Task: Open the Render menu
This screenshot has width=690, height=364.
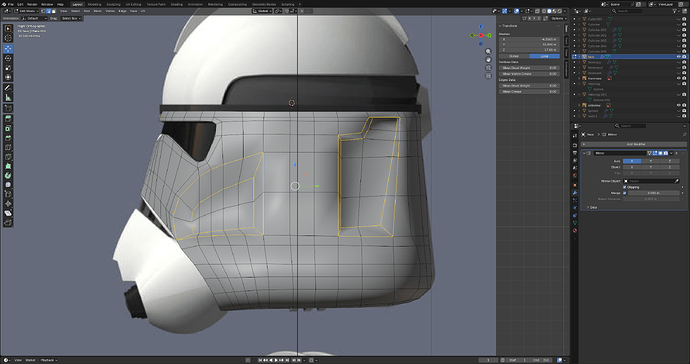Action: tap(32, 4)
